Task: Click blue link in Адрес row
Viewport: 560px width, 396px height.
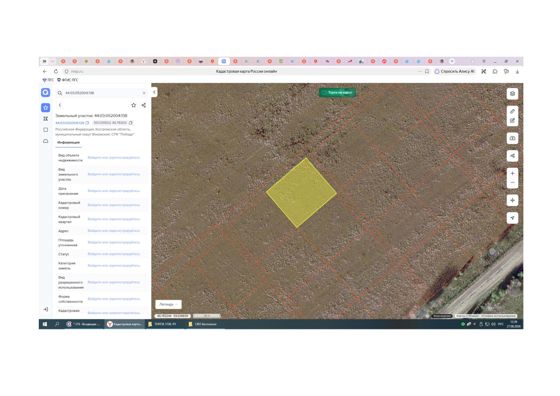Action: tap(114, 231)
